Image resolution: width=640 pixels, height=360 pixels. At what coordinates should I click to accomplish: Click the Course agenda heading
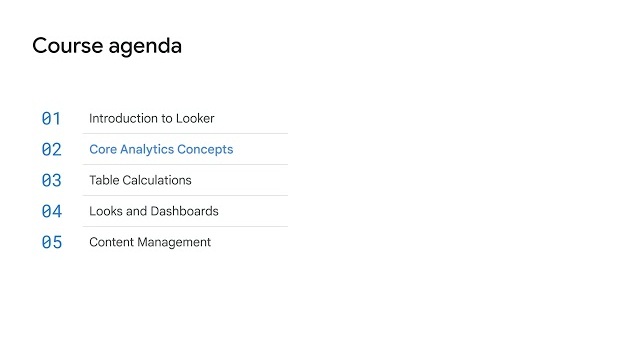click(107, 46)
